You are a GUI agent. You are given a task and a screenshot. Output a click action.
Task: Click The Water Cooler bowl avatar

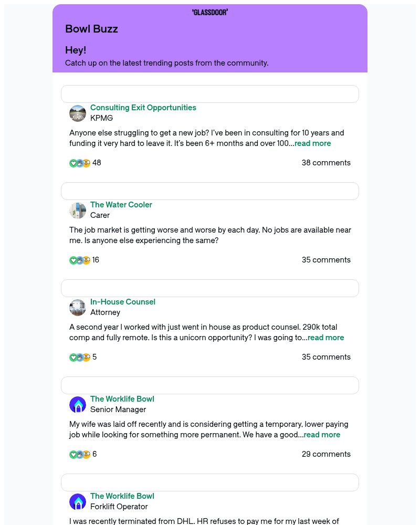(78, 211)
